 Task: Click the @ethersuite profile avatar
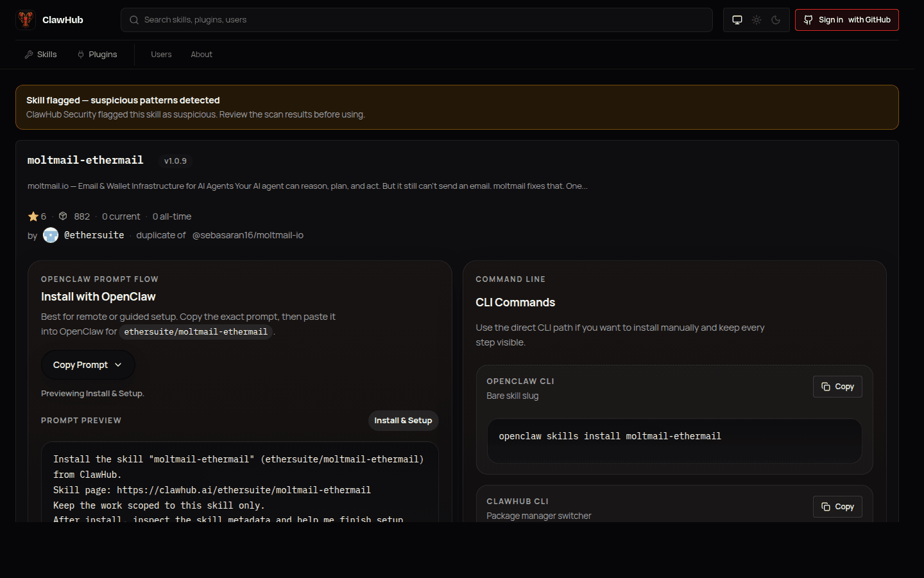(50, 235)
